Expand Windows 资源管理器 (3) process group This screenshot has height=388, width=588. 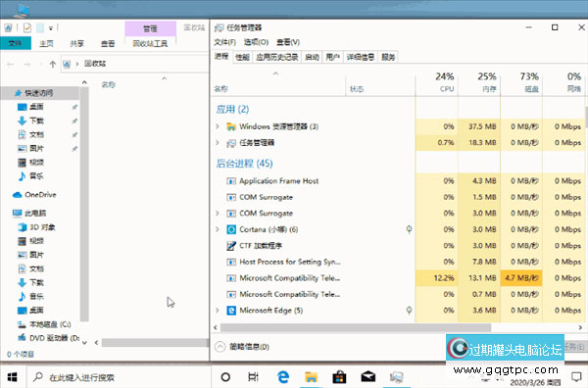pos(218,126)
